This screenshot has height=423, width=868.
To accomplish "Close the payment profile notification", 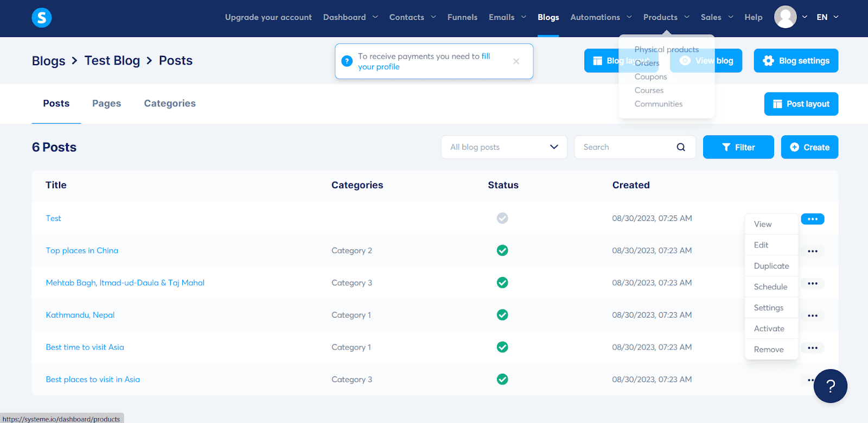I will (x=516, y=61).
